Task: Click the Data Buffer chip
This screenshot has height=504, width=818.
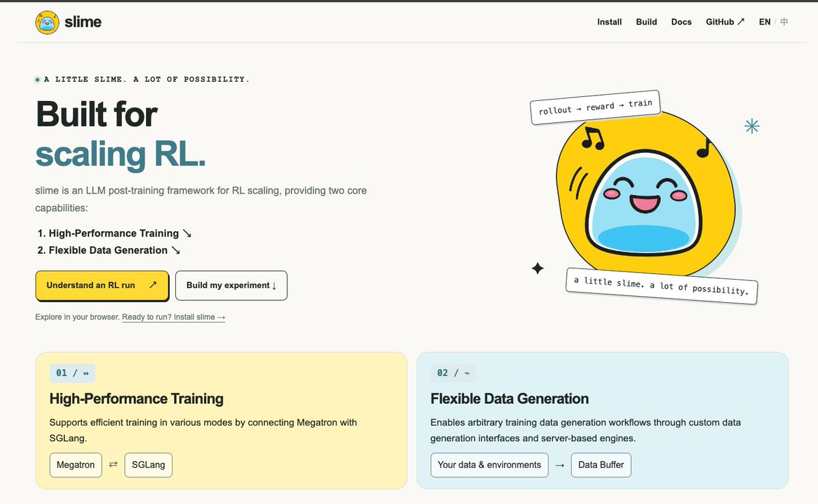Action: pyautogui.click(x=601, y=465)
